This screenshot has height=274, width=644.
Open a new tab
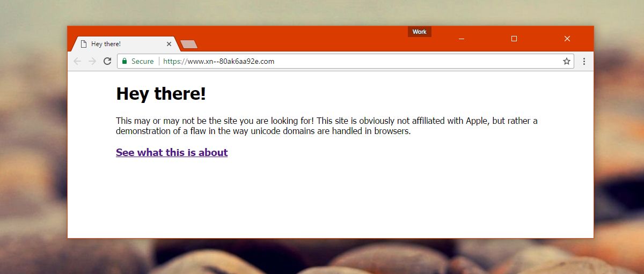coord(189,45)
